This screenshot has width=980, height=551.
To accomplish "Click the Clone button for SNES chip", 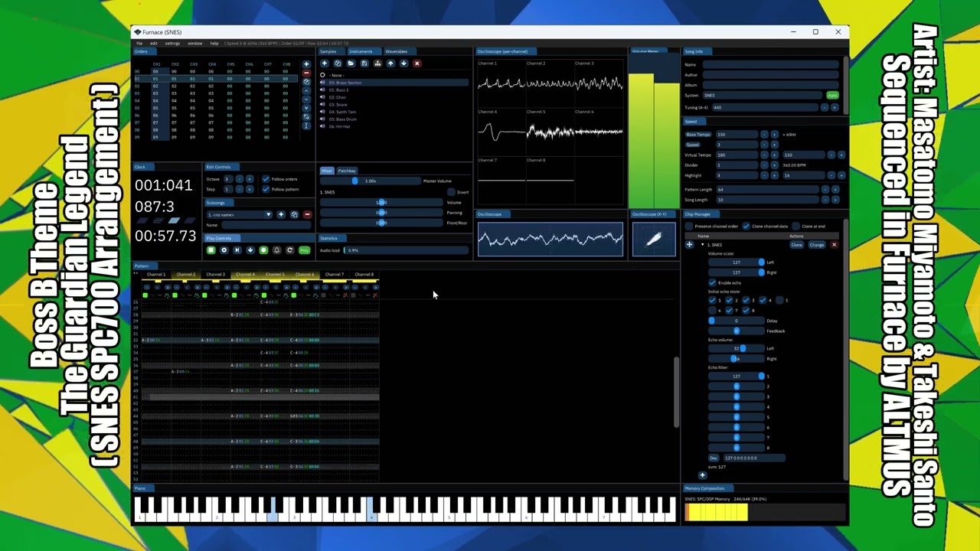I will point(797,245).
